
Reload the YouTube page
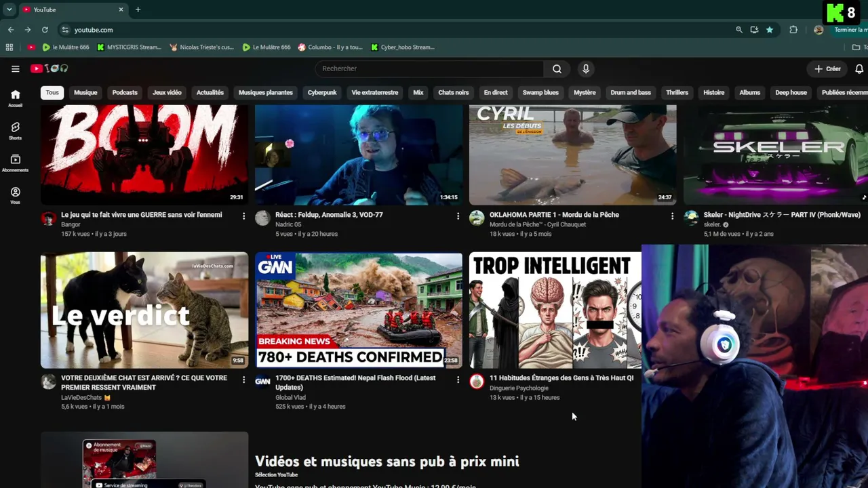point(45,30)
